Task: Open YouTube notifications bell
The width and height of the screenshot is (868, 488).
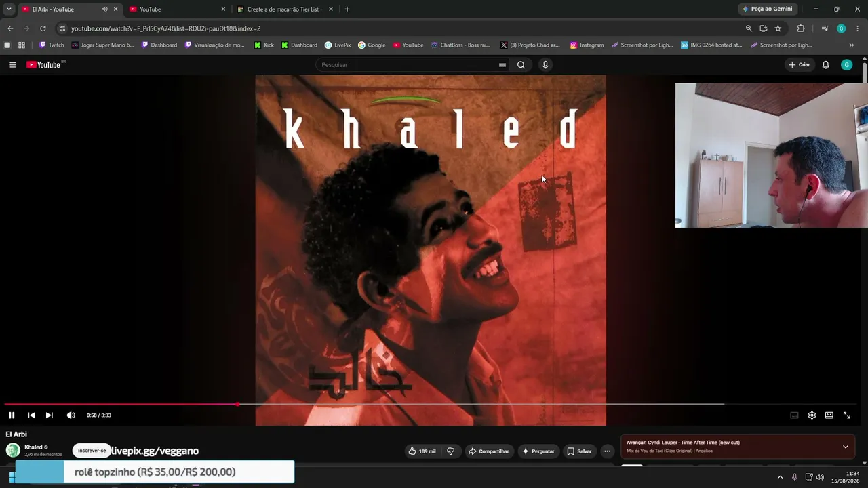Action: pyautogui.click(x=825, y=65)
